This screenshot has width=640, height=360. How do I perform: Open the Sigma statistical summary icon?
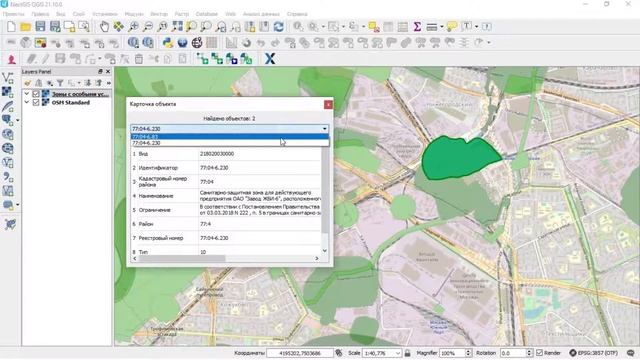click(x=417, y=27)
